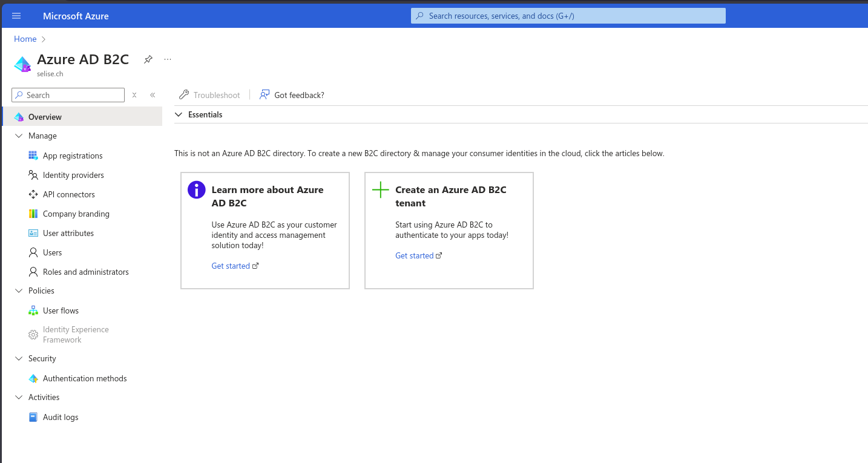Image resolution: width=868 pixels, height=463 pixels.
Task: Collapse the Manage section
Action: 19,136
